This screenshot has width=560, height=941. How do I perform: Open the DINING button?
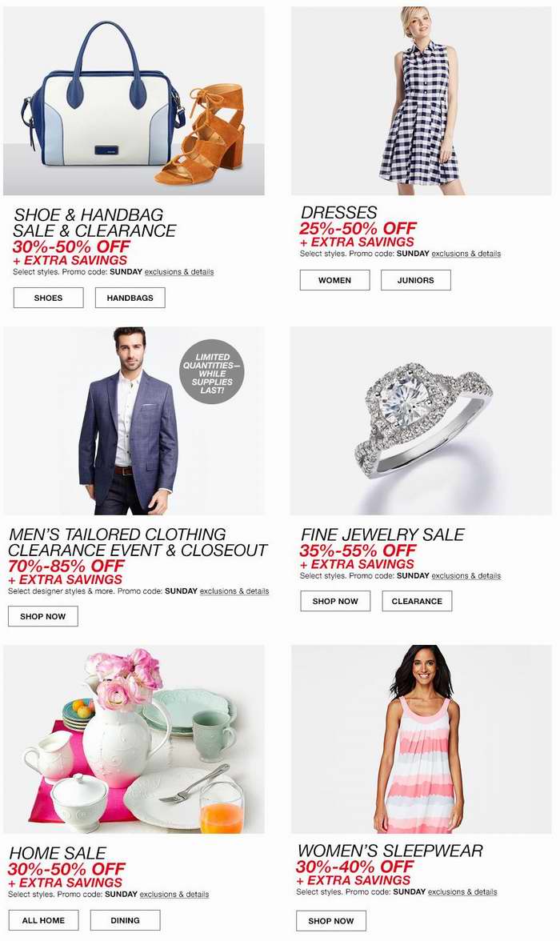point(126,920)
